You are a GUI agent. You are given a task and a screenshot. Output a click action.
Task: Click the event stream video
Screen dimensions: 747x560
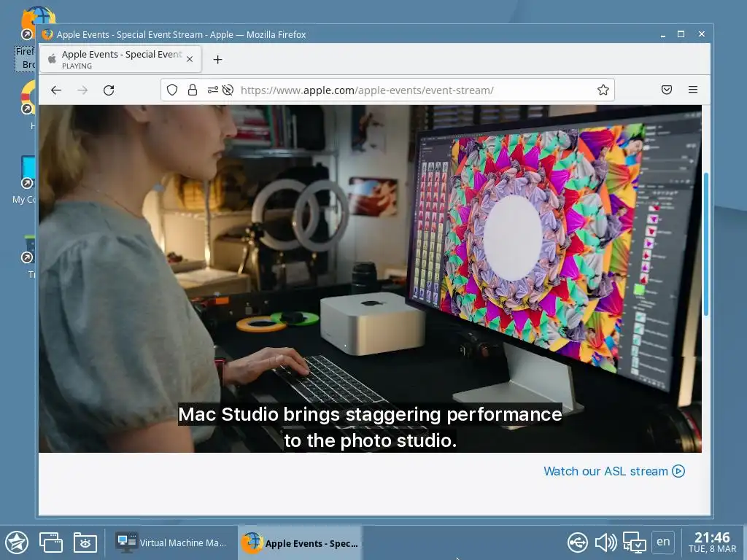pos(370,279)
